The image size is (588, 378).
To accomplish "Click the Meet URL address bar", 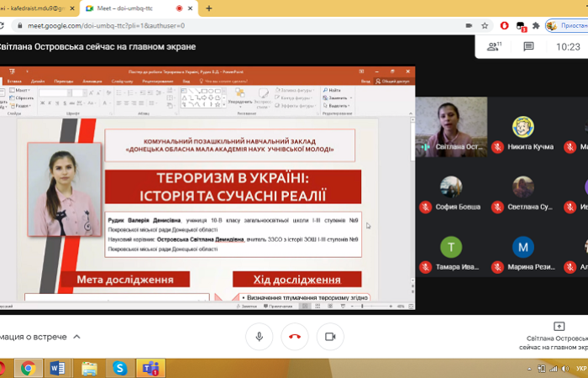I will tap(252, 25).
